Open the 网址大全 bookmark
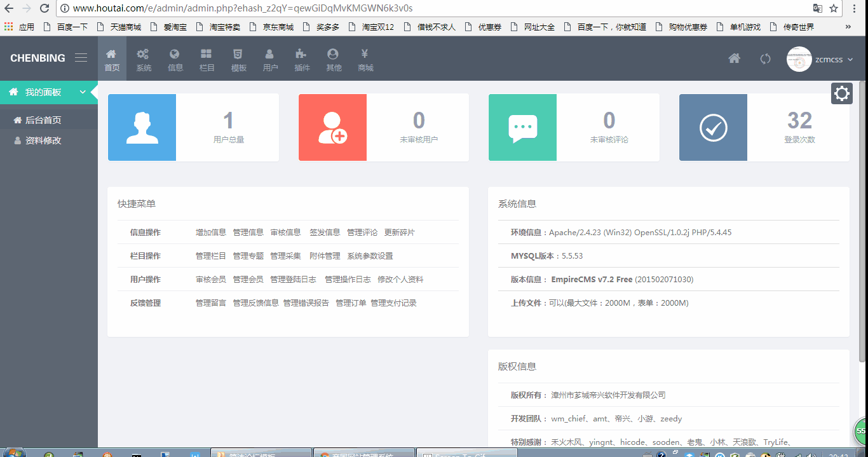The image size is (868, 457). pyautogui.click(x=532, y=27)
